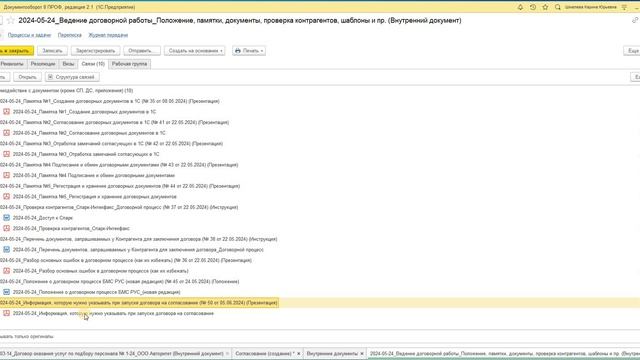This screenshot has height=360, width=640.
Task: Click the Word icon of Перечень документов file
Action: pyautogui.click(x=7, y=249)
